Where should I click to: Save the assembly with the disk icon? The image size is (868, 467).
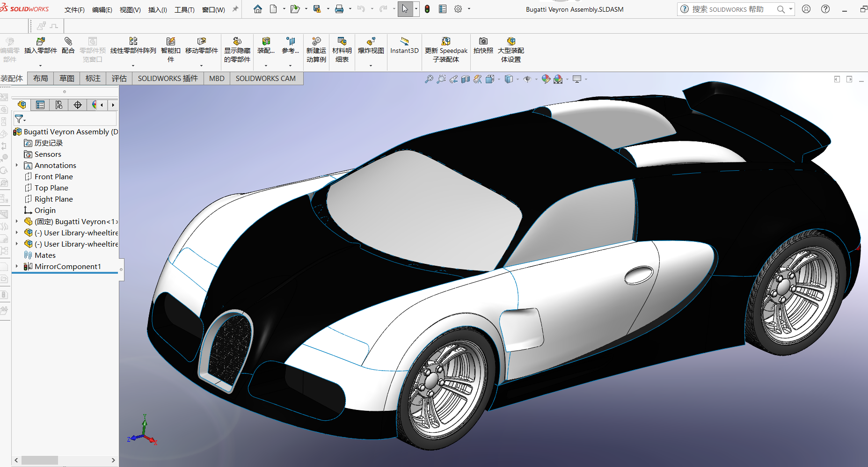click(x=317, y=9)
